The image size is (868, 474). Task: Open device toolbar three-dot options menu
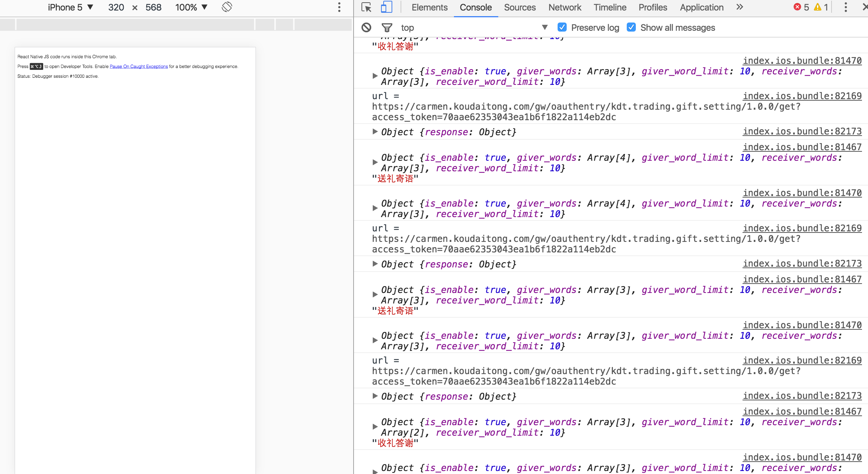(x=339, y=7)
